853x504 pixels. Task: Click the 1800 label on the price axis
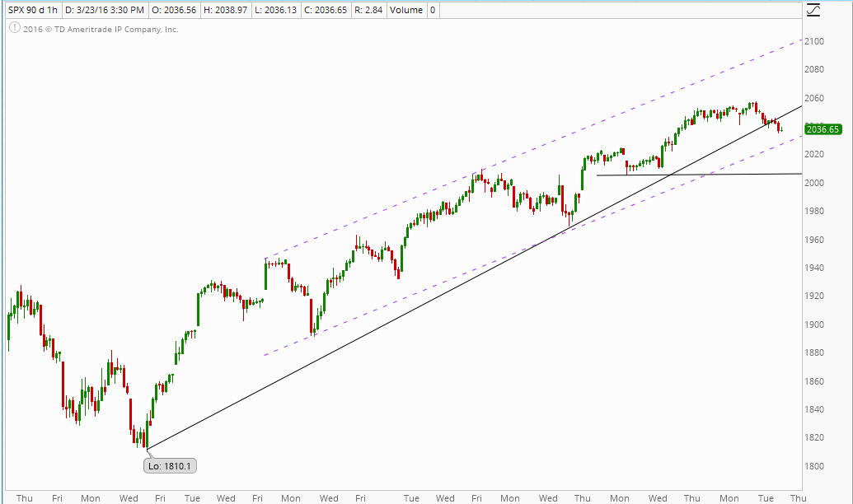814,466
